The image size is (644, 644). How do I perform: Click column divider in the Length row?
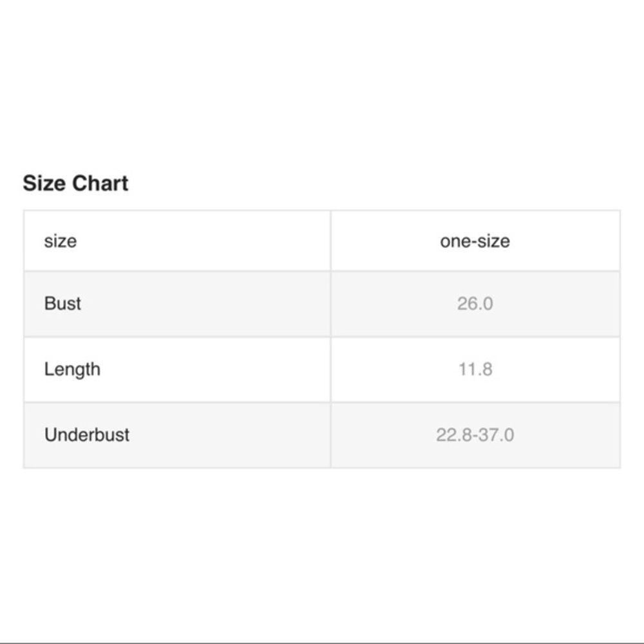click(330, 370)
